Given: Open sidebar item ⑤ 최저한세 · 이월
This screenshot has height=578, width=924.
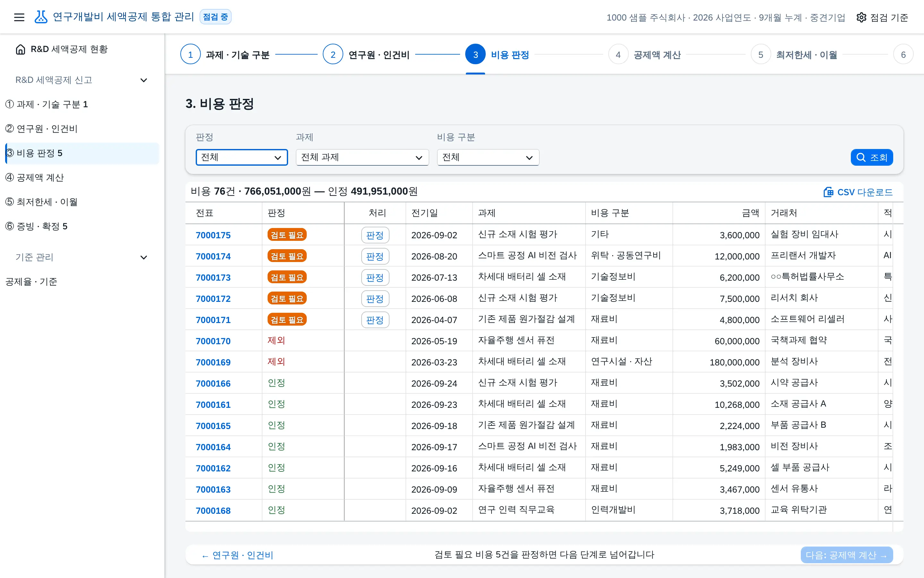Looking at the screenshot, I should point(82,202).
